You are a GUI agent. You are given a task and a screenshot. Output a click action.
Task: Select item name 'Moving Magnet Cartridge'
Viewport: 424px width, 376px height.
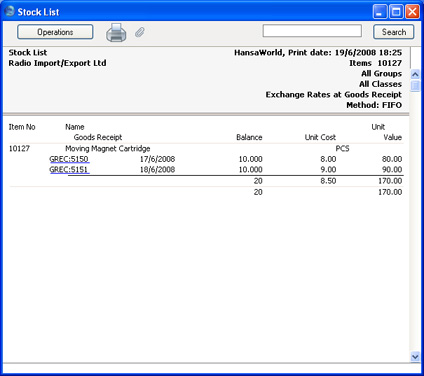[108, 149]
